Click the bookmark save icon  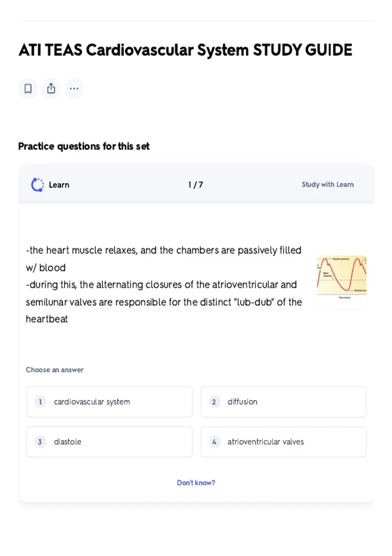tap(28, 88)
